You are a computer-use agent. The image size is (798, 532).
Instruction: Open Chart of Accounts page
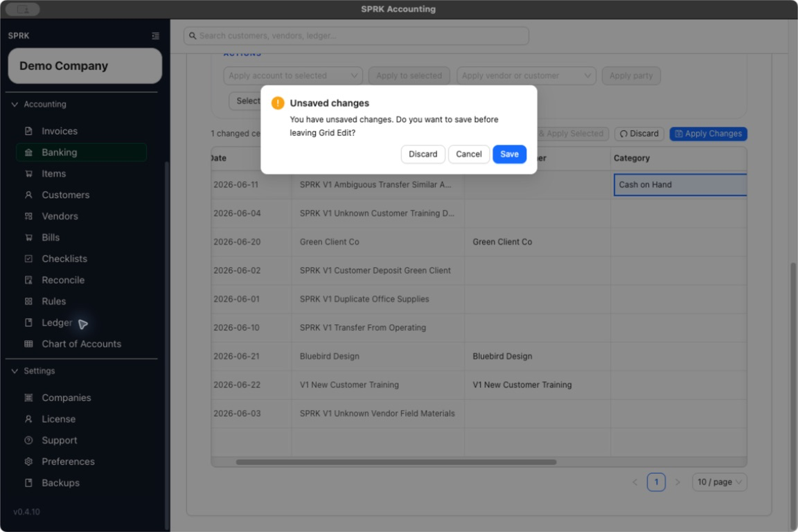(x=82, y=344)
